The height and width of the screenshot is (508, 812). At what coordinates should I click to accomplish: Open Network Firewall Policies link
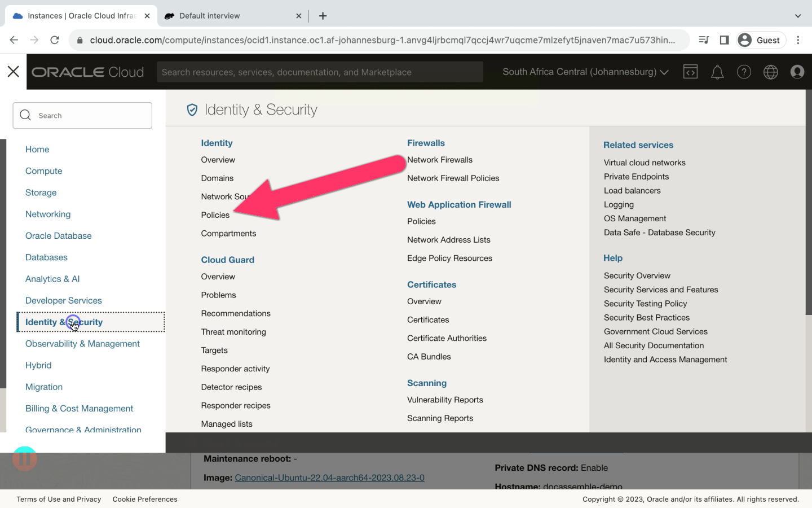453,178
